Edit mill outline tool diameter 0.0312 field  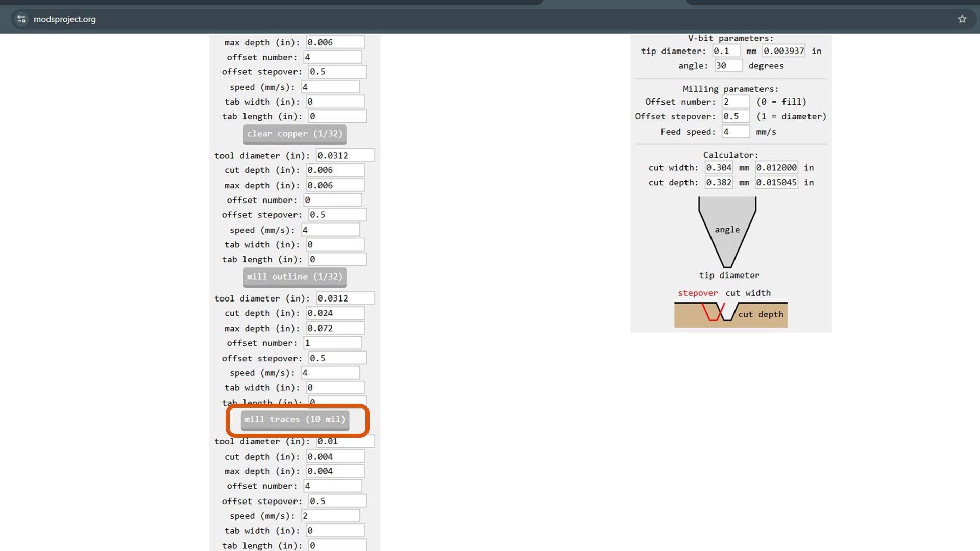click(345, 298)
